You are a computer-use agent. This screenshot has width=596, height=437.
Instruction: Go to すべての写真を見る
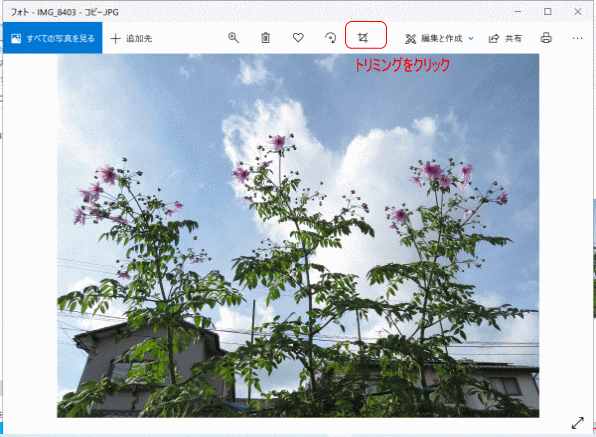click(52, 38)
